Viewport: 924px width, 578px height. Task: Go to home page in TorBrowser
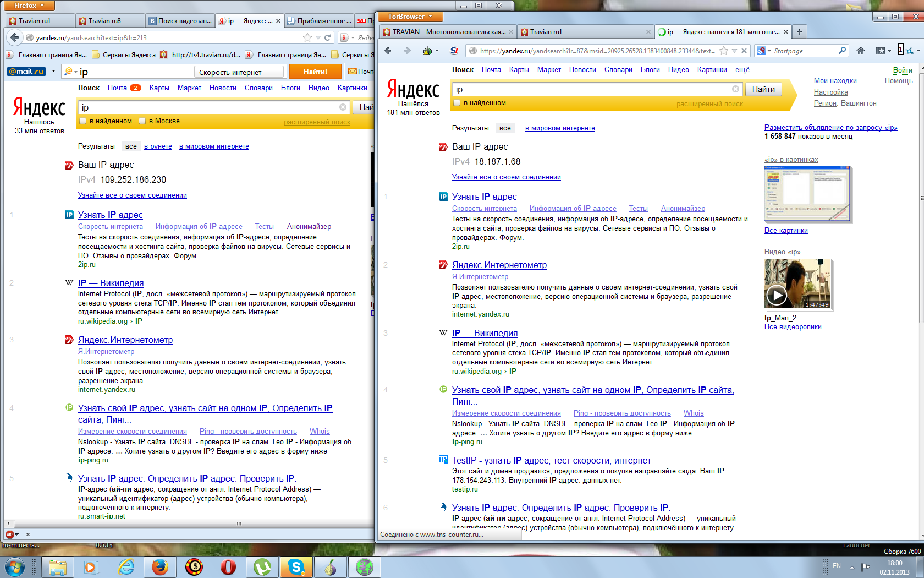[x=861, y=51]
